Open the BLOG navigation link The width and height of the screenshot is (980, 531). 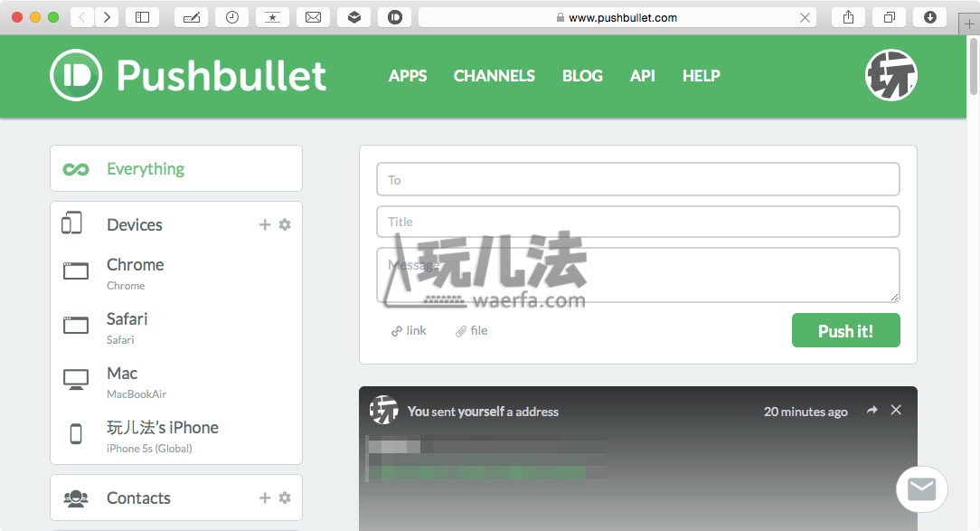pos(582,76)
